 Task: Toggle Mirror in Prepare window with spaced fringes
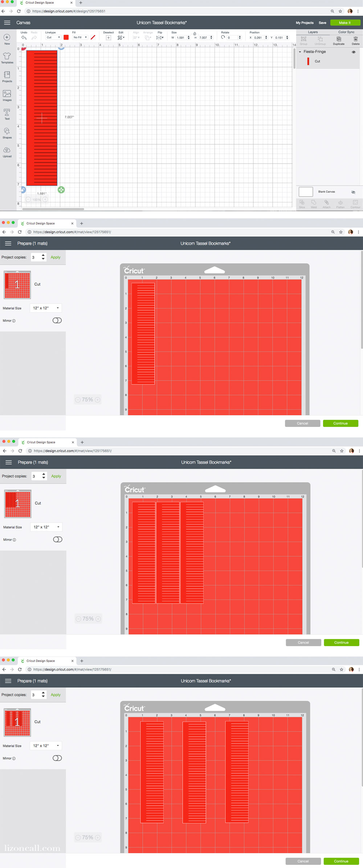coord(57,758)
